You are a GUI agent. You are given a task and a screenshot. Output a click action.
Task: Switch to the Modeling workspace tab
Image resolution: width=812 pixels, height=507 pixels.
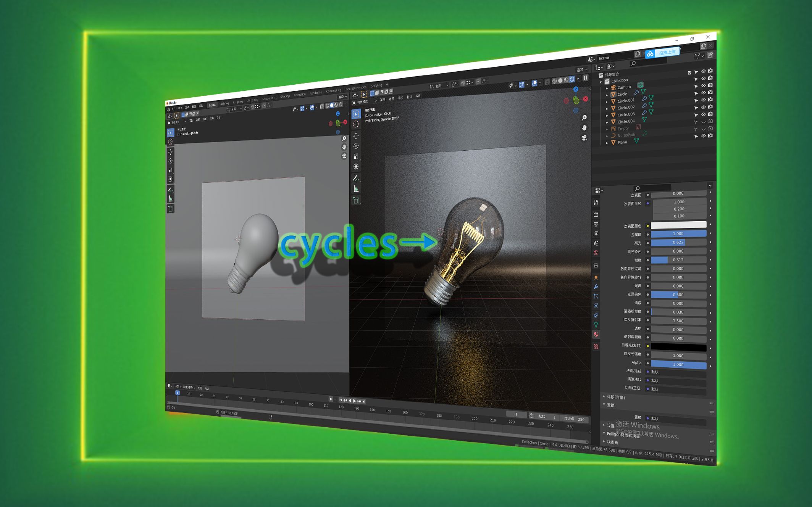pos(224,103)
